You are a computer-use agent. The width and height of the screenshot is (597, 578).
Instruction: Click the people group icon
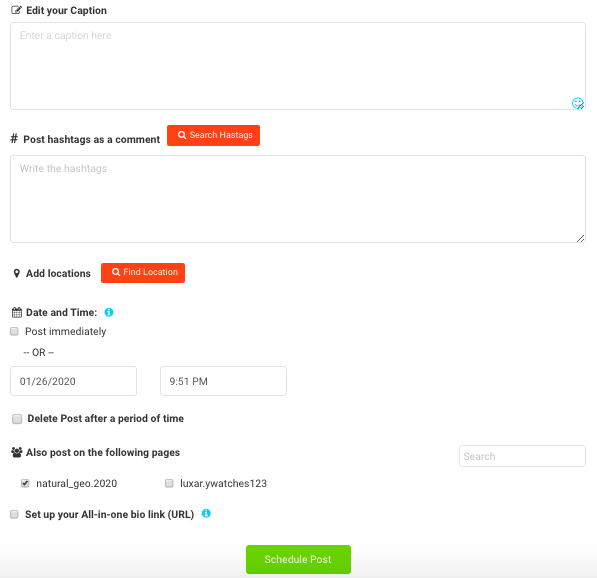click(17, 452)
